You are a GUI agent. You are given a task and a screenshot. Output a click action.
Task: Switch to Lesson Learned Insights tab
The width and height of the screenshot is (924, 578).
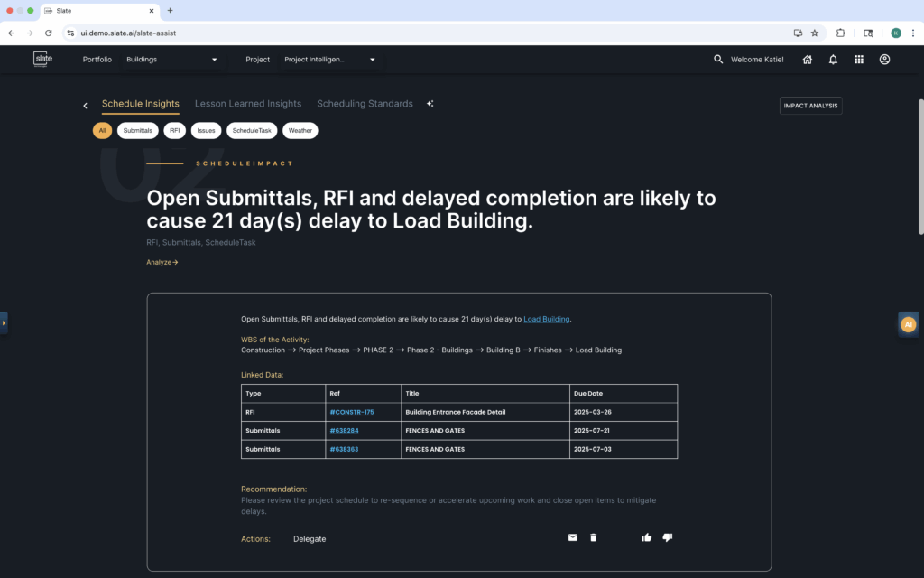point(248,103)
